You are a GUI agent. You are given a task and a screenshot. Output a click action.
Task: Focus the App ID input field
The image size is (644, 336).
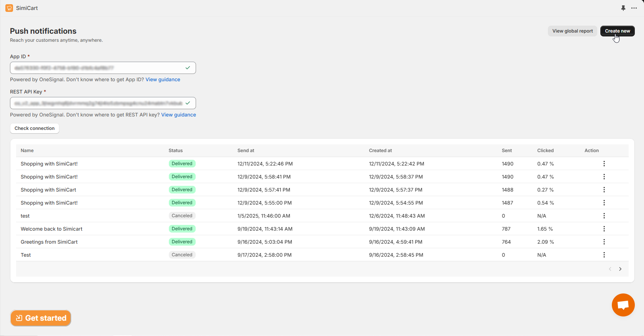click(98, 68)
